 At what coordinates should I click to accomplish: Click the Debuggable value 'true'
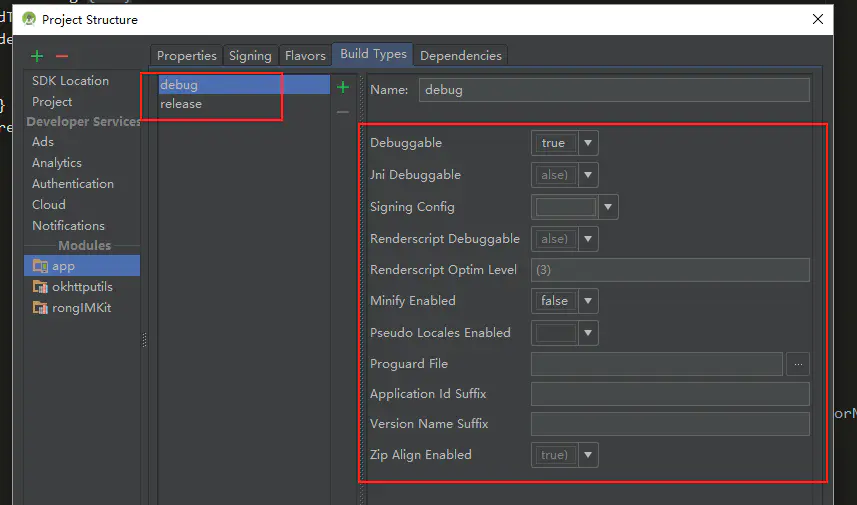555,143
